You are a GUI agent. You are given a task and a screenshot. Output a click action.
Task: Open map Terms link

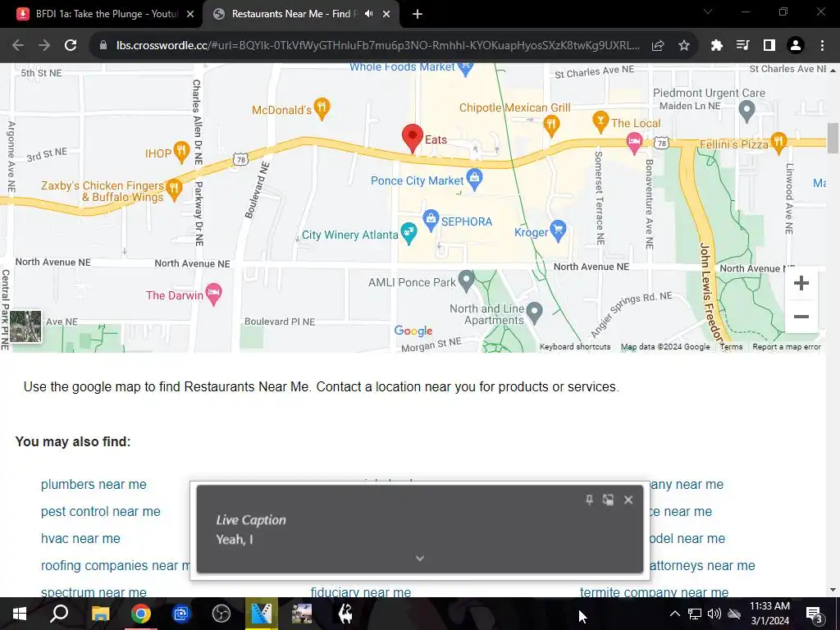pos(731,347)
